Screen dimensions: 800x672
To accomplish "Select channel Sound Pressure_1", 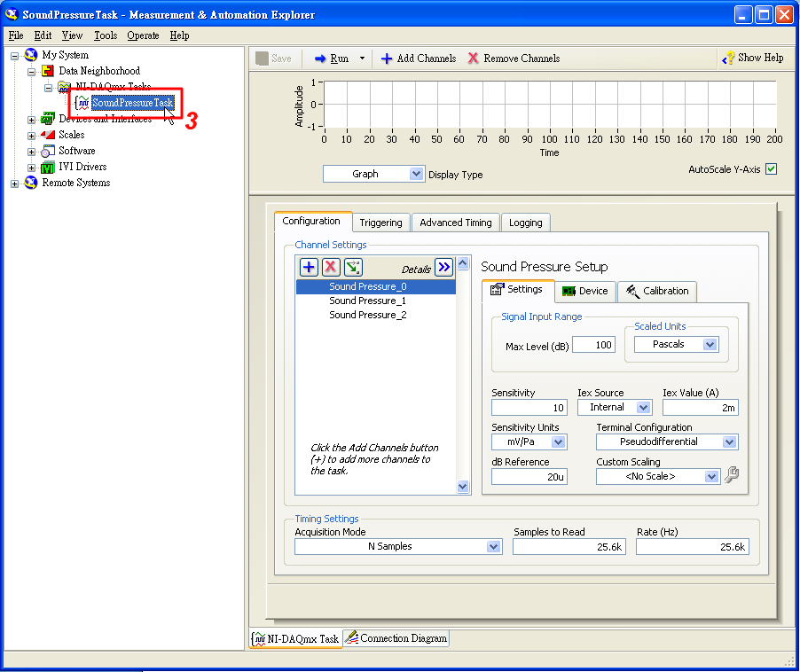I will [x=376, y=301].
